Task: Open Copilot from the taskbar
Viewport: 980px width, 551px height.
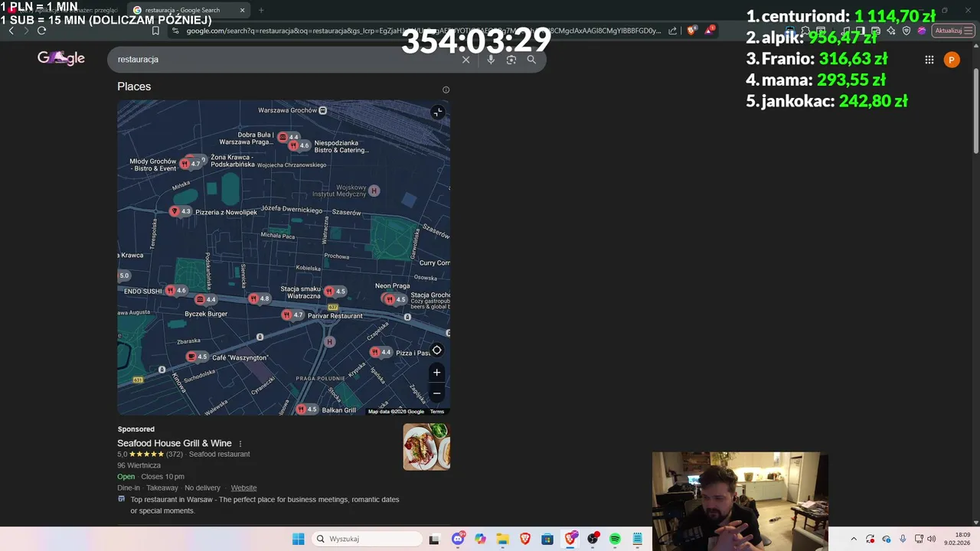Action: [x=480, y=539]
